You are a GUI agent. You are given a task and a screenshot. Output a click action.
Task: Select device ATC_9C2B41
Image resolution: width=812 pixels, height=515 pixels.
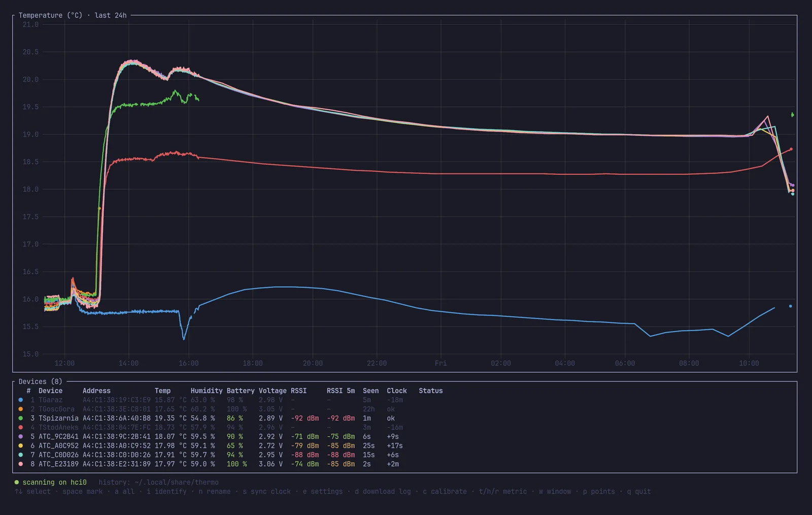(58, 436)
